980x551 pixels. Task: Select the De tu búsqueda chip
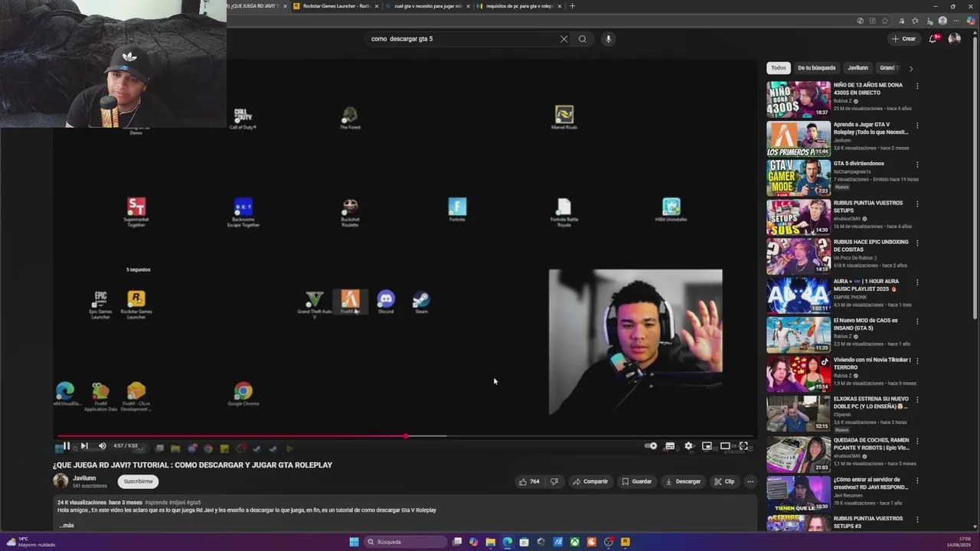(x=817, y=68)
